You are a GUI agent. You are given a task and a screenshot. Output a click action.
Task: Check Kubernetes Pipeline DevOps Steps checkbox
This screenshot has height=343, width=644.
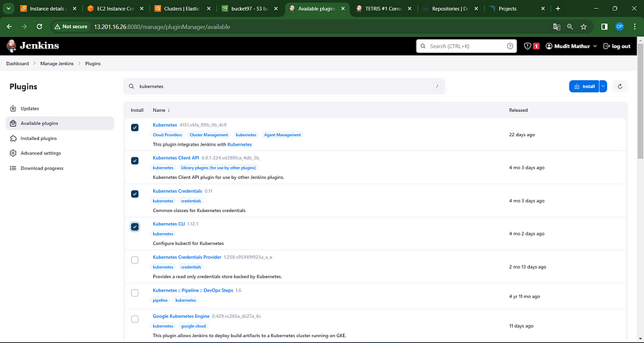pyautogui.click(x=135, y=293)
